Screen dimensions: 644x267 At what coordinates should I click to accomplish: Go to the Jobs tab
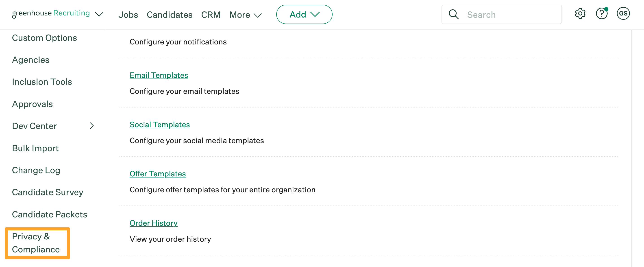pos(128,15)
